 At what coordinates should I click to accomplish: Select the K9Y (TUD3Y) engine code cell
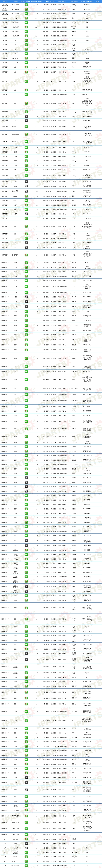click(87, 116)
